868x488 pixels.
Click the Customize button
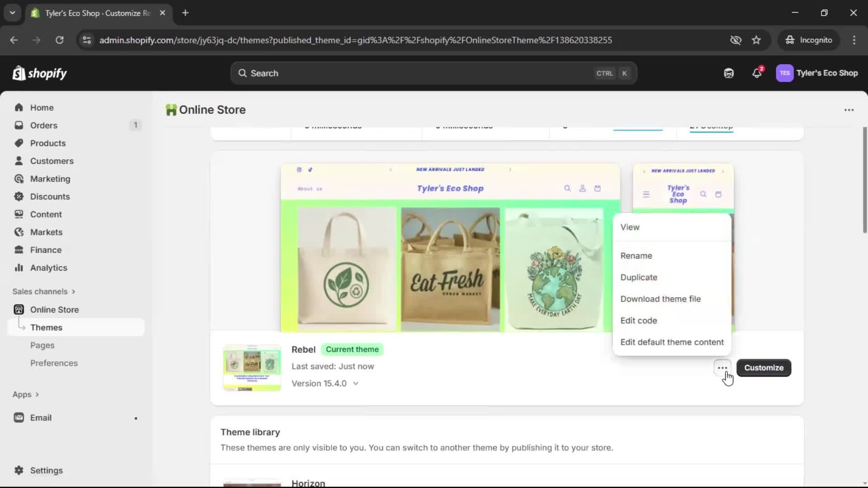point(764,368)
